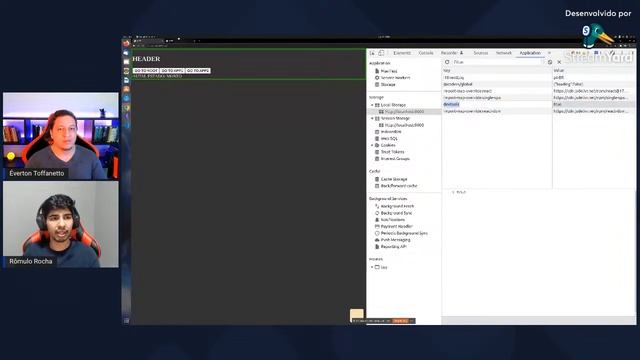Select the first storage table row
Image resolution: width=640 pixels, height=360 pixels.
pos(539,78)
